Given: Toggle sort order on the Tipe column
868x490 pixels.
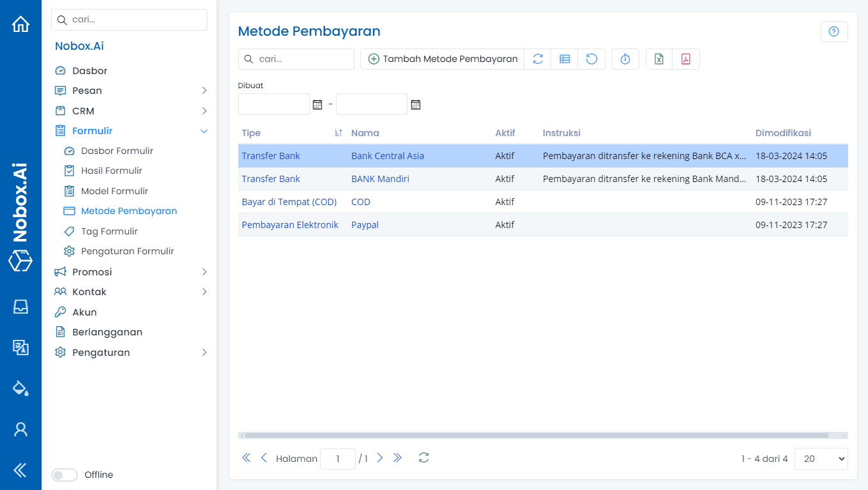Looking at the screenshot, I should click(x=338, y=132).
